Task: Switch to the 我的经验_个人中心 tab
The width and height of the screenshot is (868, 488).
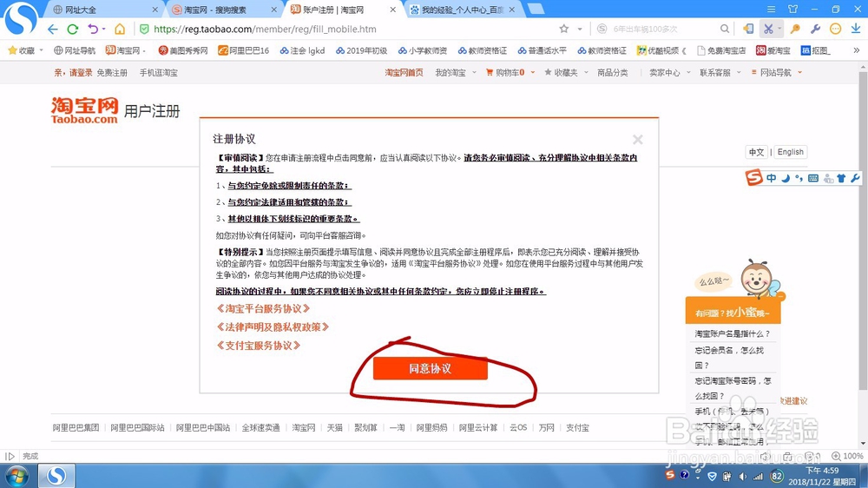Action: 463,10
